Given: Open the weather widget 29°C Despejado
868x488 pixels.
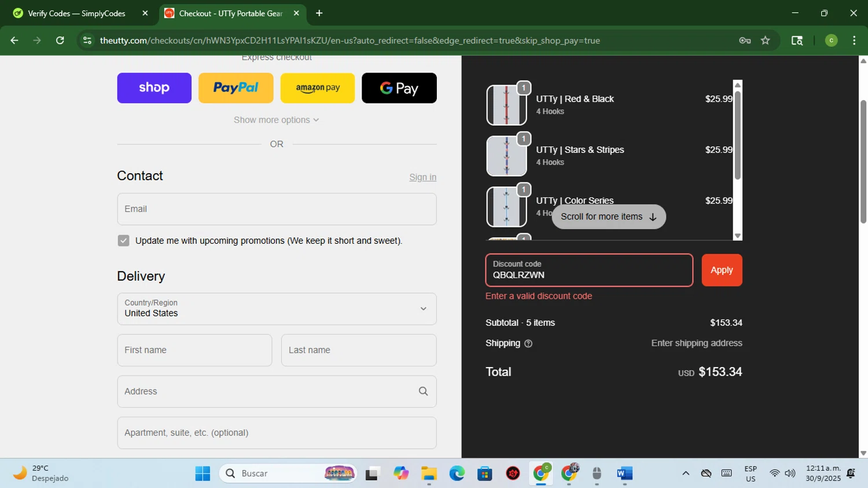Looking at the screenshot, I should point(41,474).
